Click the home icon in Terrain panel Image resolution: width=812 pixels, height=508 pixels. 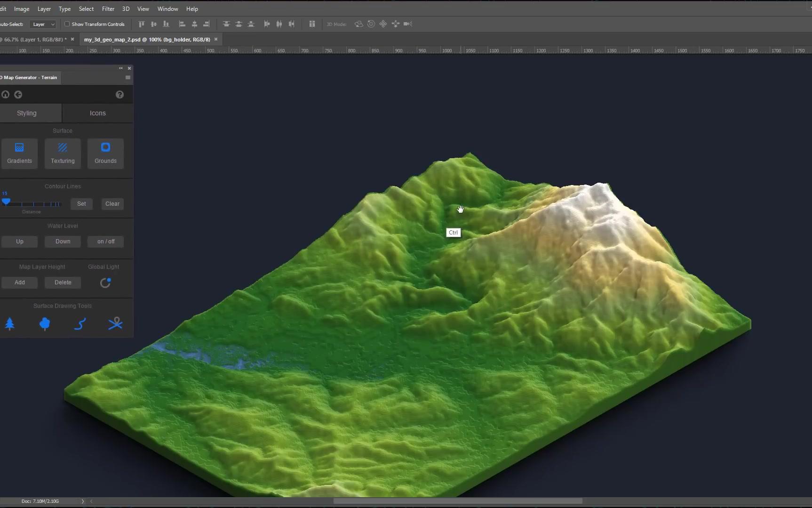pyautogui.click(x=5, y=95)
